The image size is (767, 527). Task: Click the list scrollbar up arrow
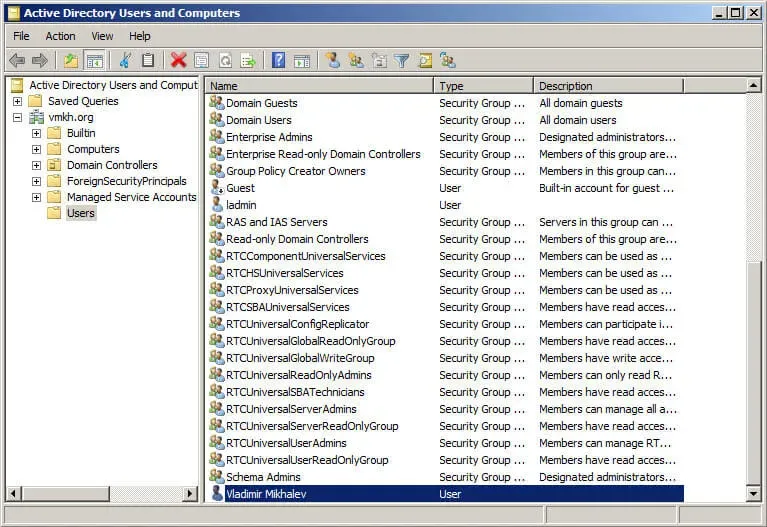[753, 86]
